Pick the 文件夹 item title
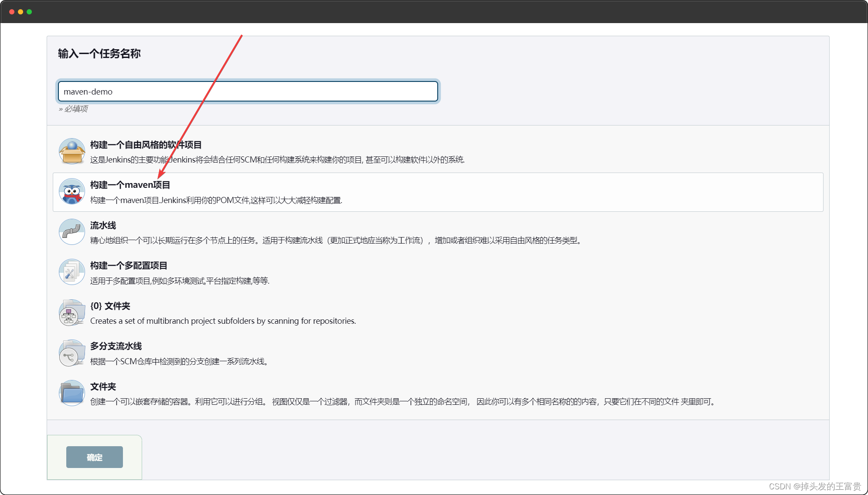Screen dimensions: 868x495 [x=103, y=387]
